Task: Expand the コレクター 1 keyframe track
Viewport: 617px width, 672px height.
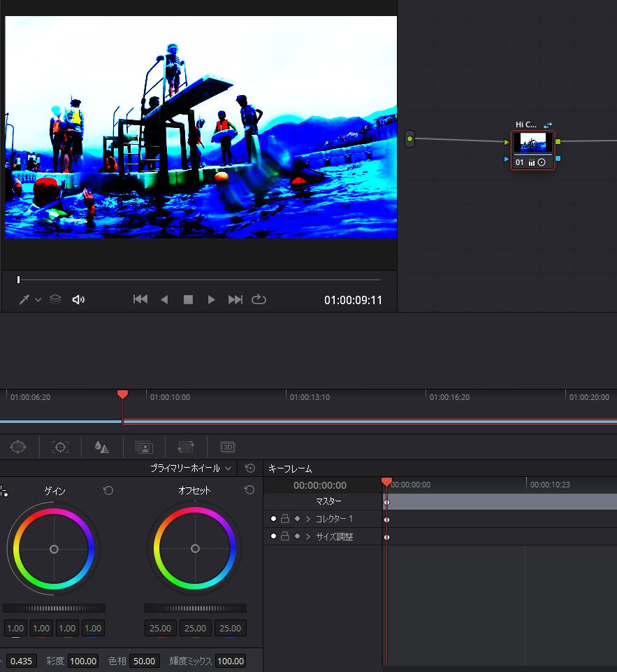Action: (307, 519)
